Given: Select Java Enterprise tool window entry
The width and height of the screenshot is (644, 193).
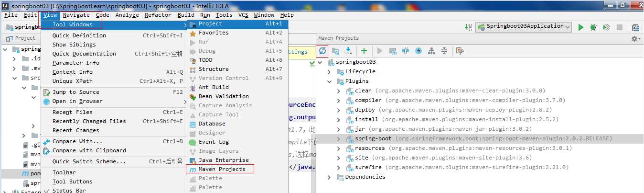Looking at the screenshot, I should click(237, 160).
